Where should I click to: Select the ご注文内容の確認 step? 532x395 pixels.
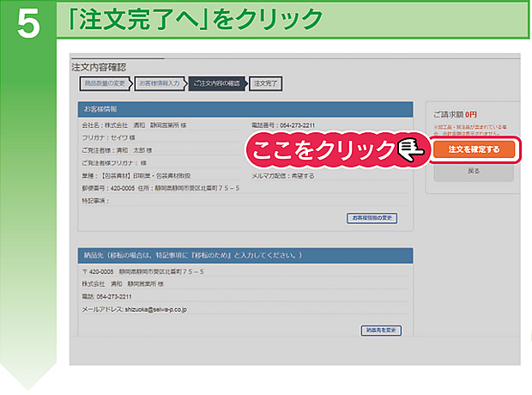point(217,83)
